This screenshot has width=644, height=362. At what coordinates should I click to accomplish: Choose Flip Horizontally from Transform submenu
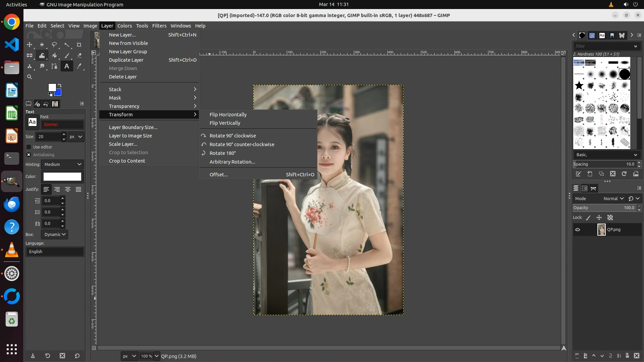228,115
